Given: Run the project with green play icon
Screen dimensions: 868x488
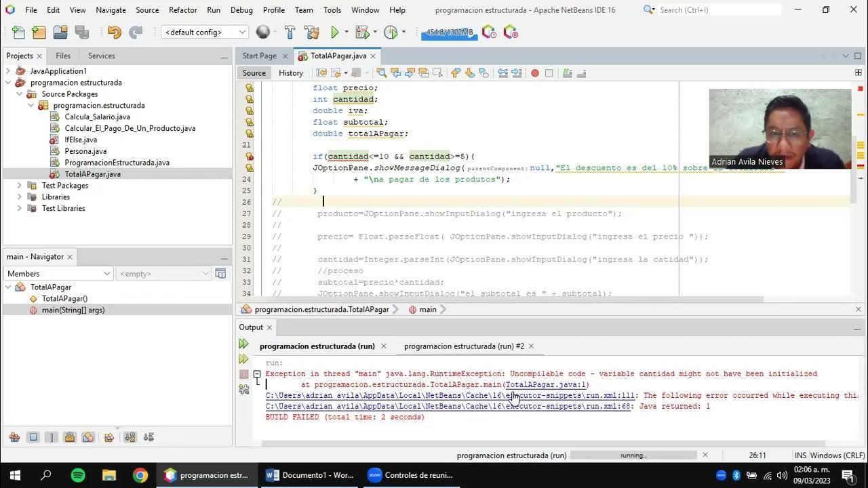Looking at the screenshot, I should tap(334, 32).
